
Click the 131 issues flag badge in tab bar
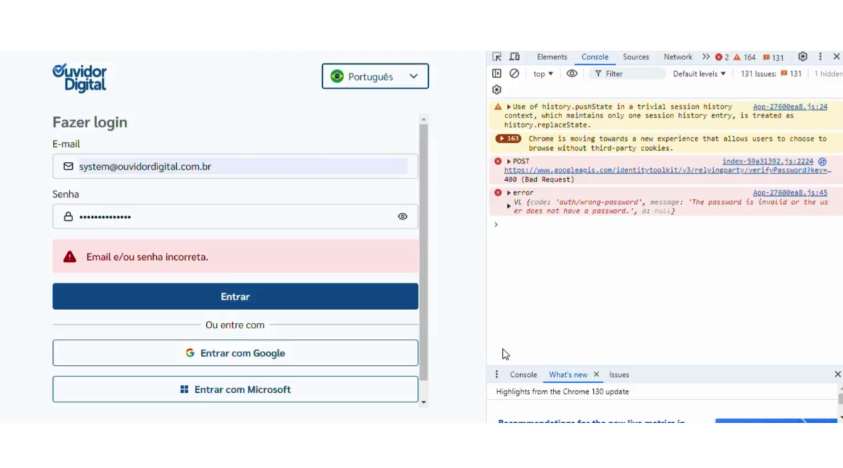click(x=774, y=57)
